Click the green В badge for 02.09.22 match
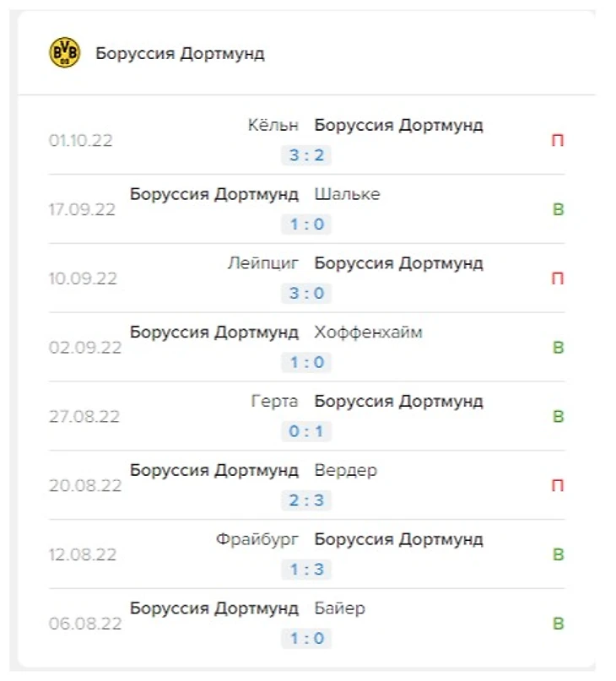The width and height of the screenshot is (616, 681). tap(558, 348)
